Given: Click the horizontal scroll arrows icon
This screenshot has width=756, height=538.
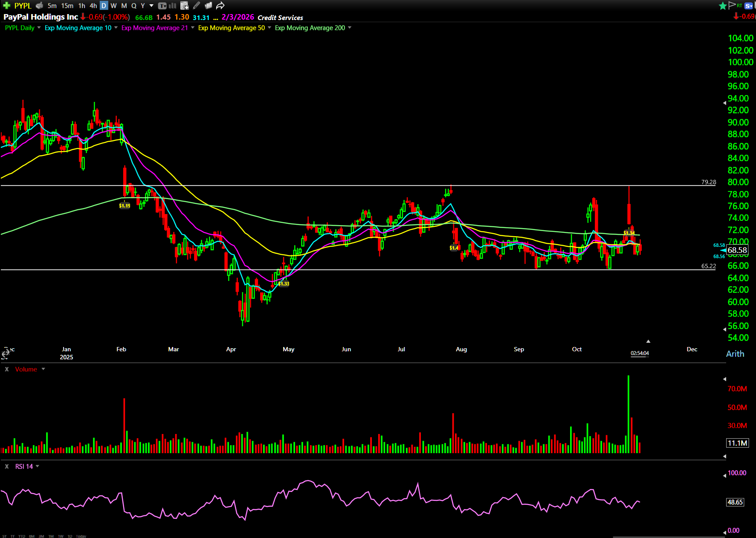Looking at the screenshot, I should (5, 353).
